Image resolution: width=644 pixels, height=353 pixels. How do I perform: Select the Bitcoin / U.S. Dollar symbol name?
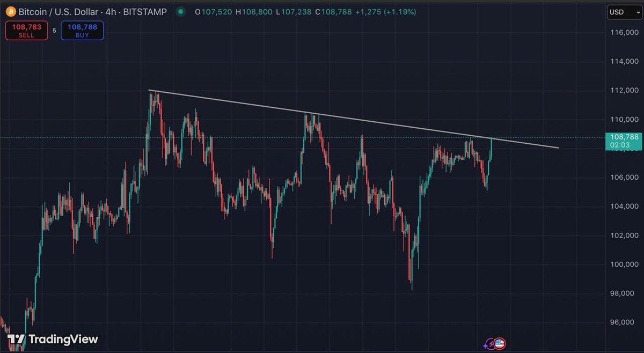tap(59, 11)
